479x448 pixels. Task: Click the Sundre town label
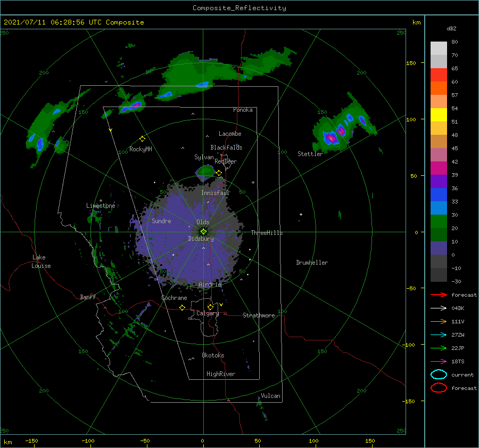161,221
